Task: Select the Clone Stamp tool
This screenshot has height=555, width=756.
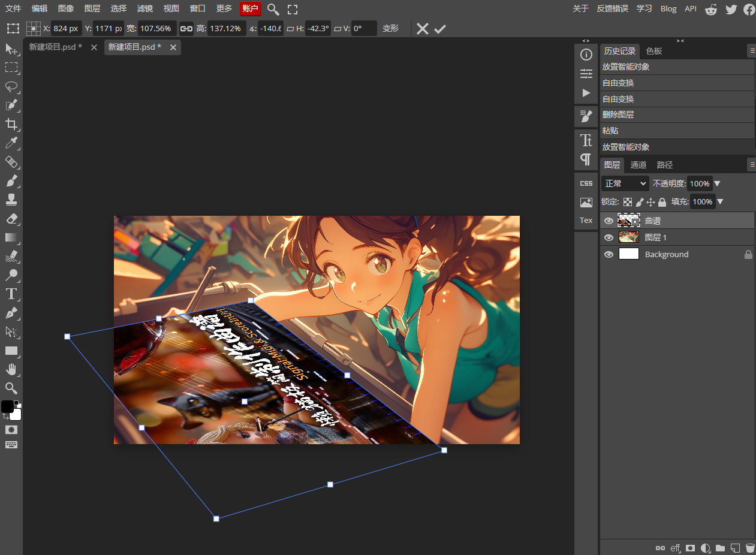Action: coord(11,199)
